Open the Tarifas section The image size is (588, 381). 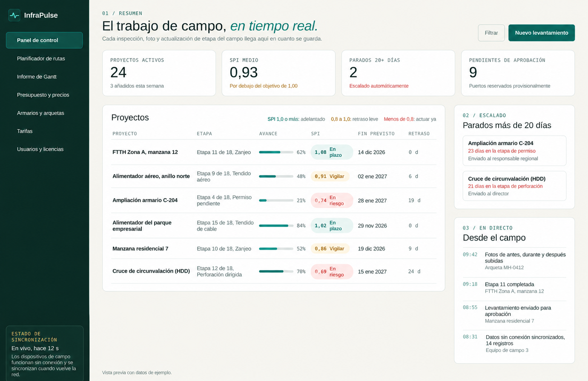point(25,131)
